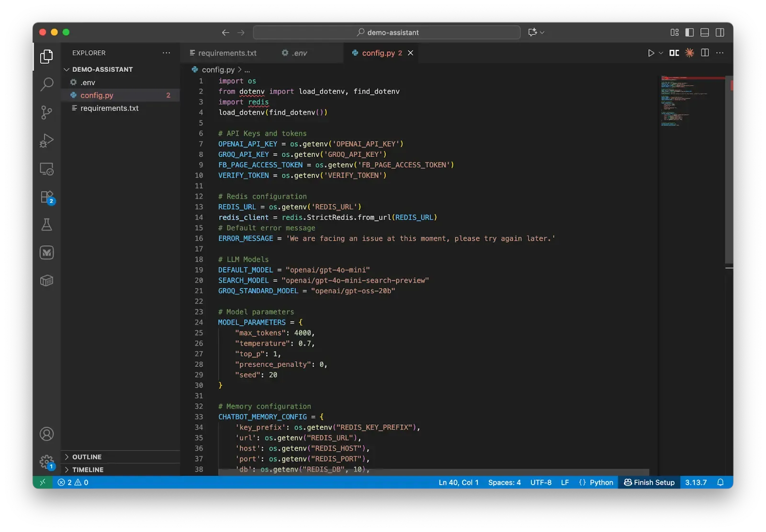Click the Accounts profile icon
Screen dimensions: 766x532
pos(46,434)
